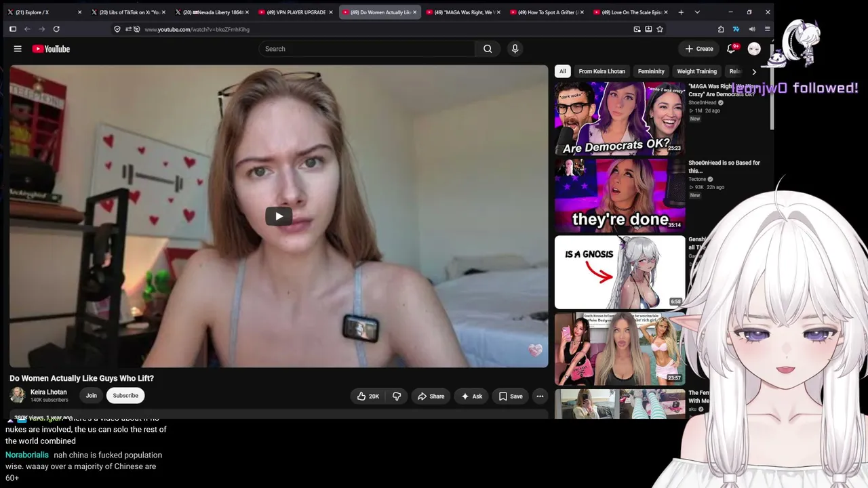Open the "IS A GNOSIS" video thumbnail
The height and width of the screenshot is (488, 868).
coord(620,272)
